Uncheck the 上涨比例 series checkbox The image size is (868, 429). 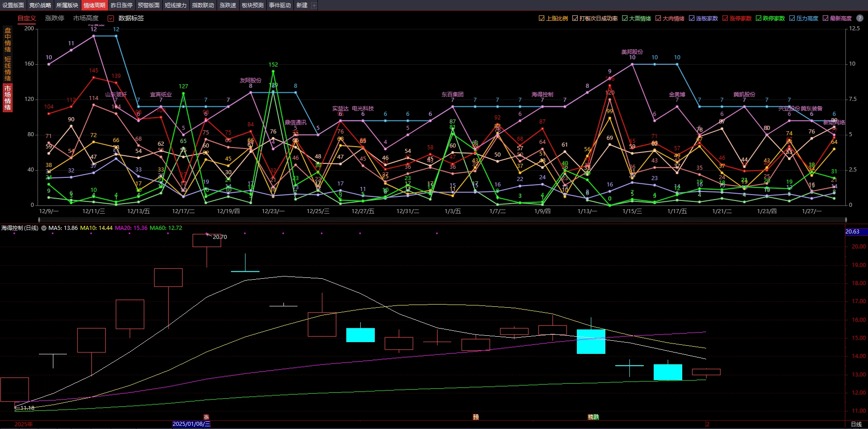click(x=542, y=19)
